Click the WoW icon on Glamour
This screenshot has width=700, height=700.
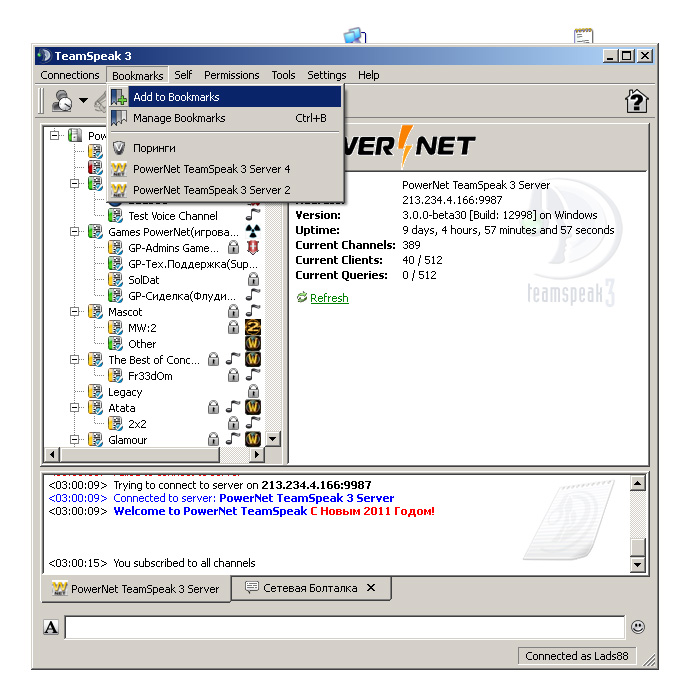tap(253, 439)
